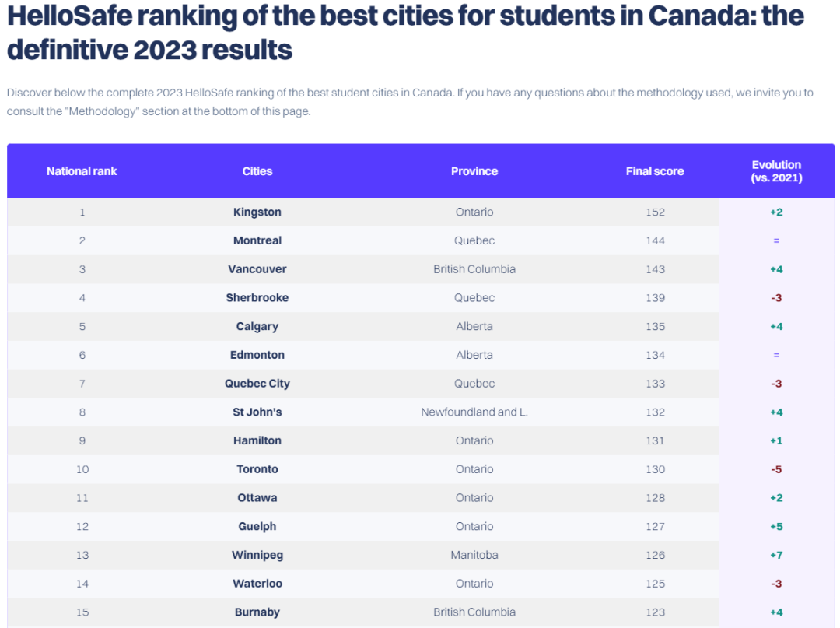Click the Winnipeg city name
Screen dimensions: 840x628
click(257, 555)
